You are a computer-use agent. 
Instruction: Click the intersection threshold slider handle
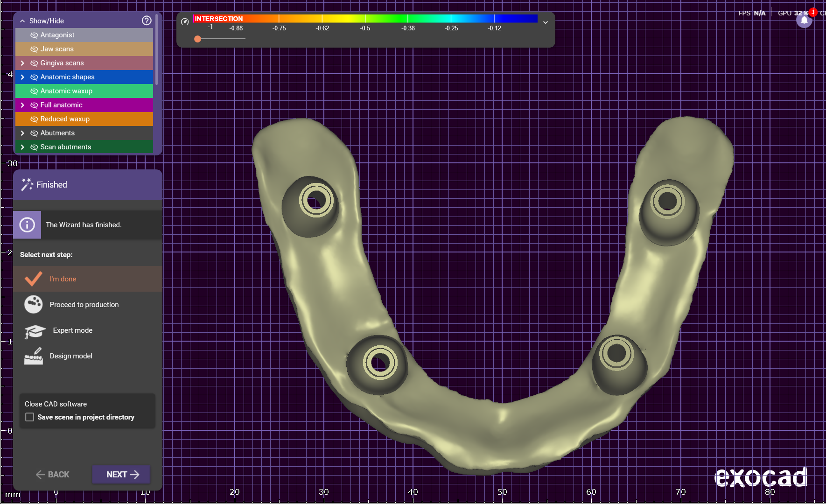(x=198, y=39)
